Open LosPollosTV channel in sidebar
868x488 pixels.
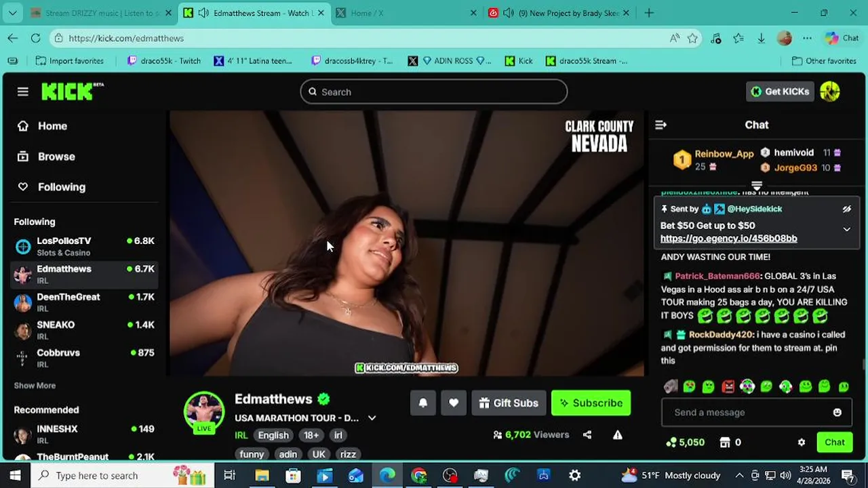click(85, 246)
